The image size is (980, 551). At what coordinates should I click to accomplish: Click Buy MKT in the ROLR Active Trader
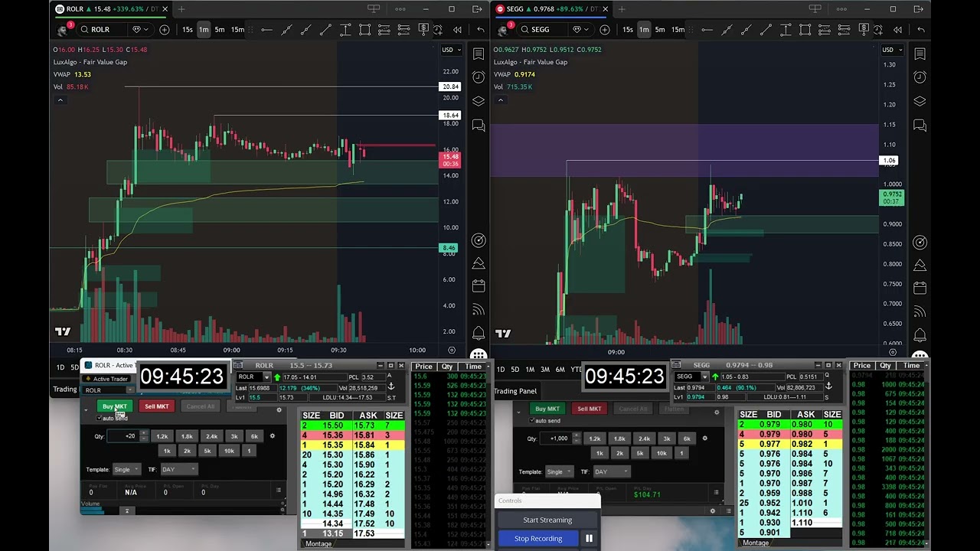tap(115, 406)
